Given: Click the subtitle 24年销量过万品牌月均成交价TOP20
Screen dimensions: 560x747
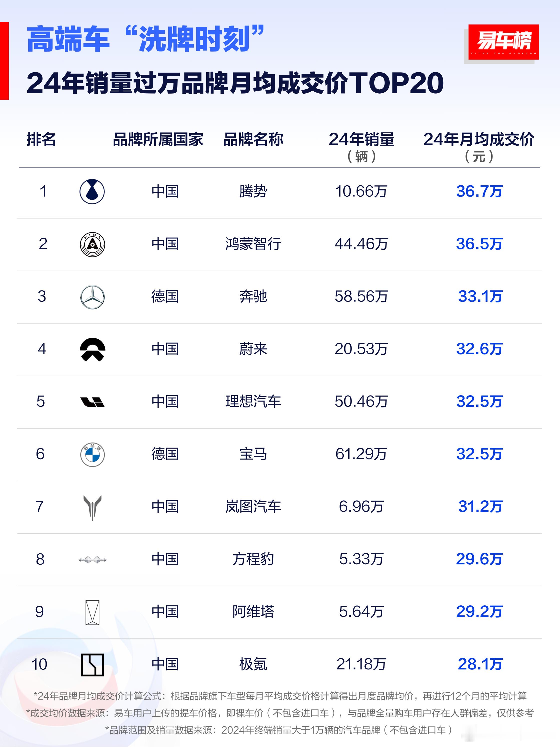Looking at the screenshot, I should [x=235, y=83].
